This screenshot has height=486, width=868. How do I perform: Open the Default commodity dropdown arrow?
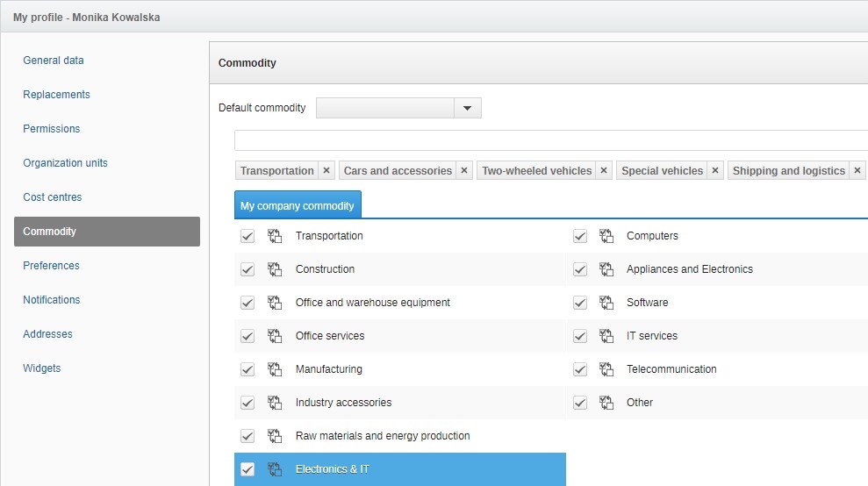click(x=467, y=108)
